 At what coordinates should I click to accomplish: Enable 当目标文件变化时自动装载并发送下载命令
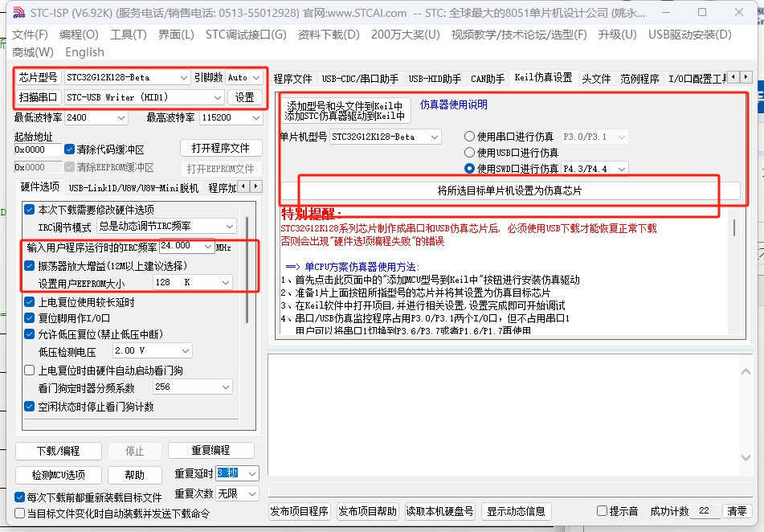tap(19, 514)
